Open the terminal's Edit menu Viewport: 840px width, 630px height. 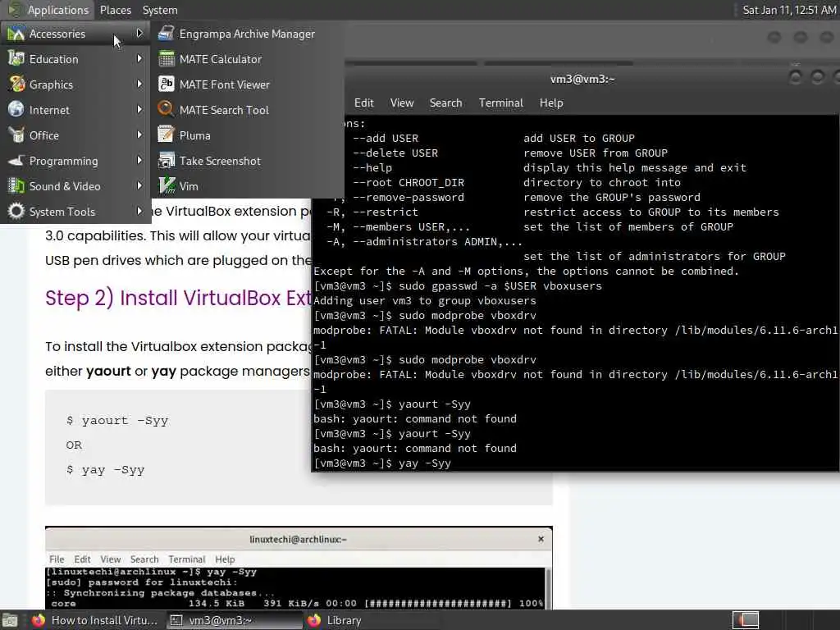click(x=363, y=103)
